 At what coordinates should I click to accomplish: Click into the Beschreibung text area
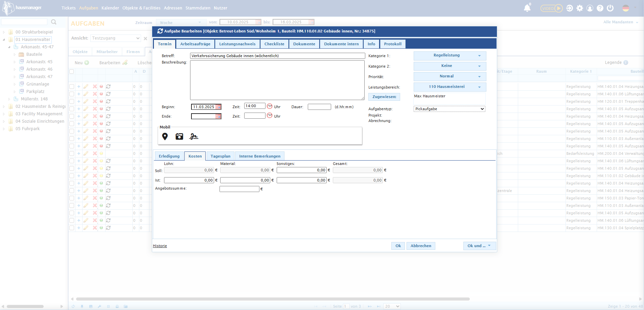point(277,80)
